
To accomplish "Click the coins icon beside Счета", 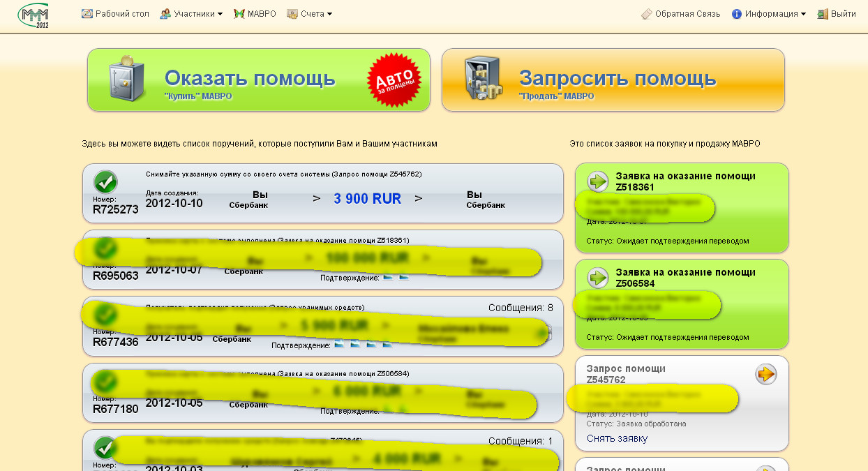I will coord(292,14).
